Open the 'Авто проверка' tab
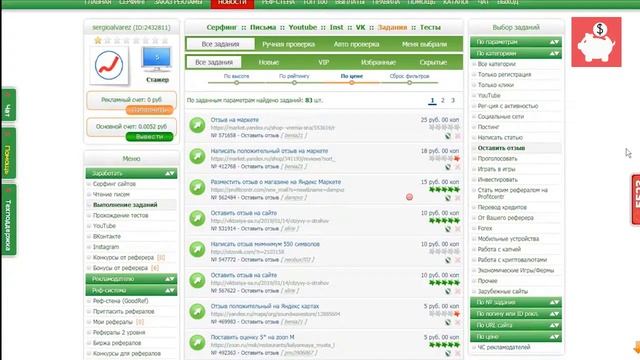Viewport: 640px width, 360px height. point(356,44)
